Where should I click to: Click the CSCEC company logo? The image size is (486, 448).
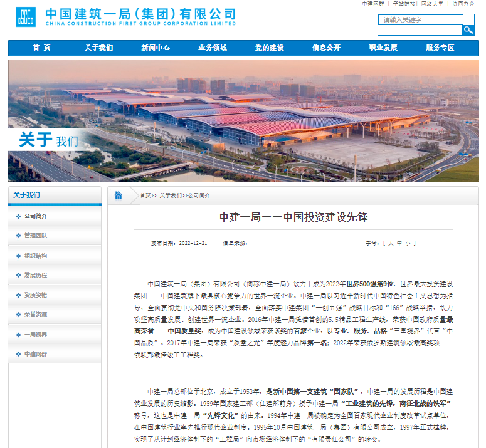(x=26, y=18)
